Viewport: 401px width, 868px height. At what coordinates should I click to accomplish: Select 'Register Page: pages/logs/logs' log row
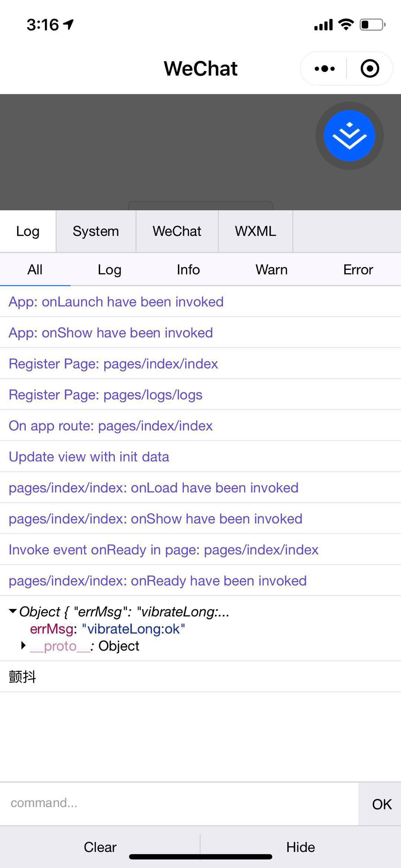200,394
